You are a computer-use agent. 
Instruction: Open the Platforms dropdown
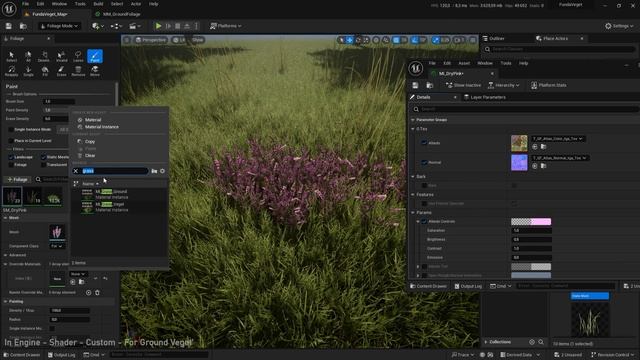point(225,26)
